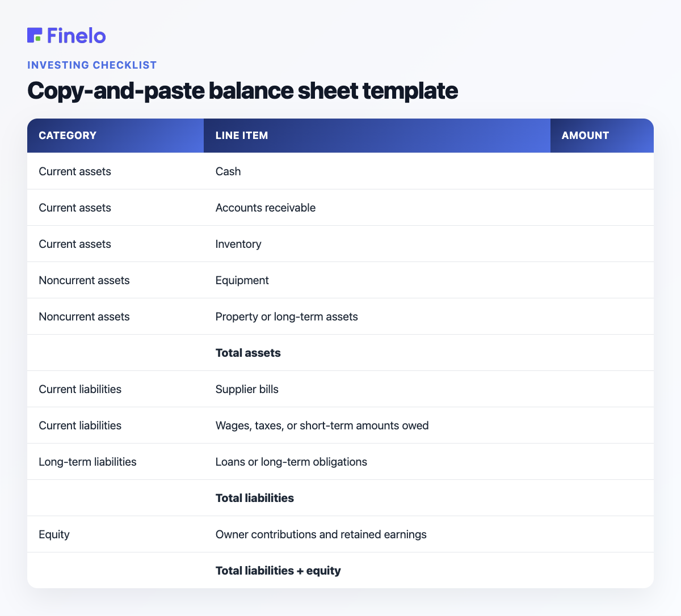Click Total liabilities + equity label
The width and height of the screenshot is (681, 616).
(x=278, y=571)
